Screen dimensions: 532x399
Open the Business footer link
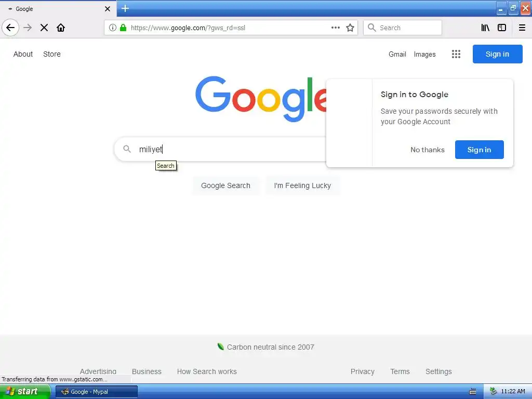[147, 371]
